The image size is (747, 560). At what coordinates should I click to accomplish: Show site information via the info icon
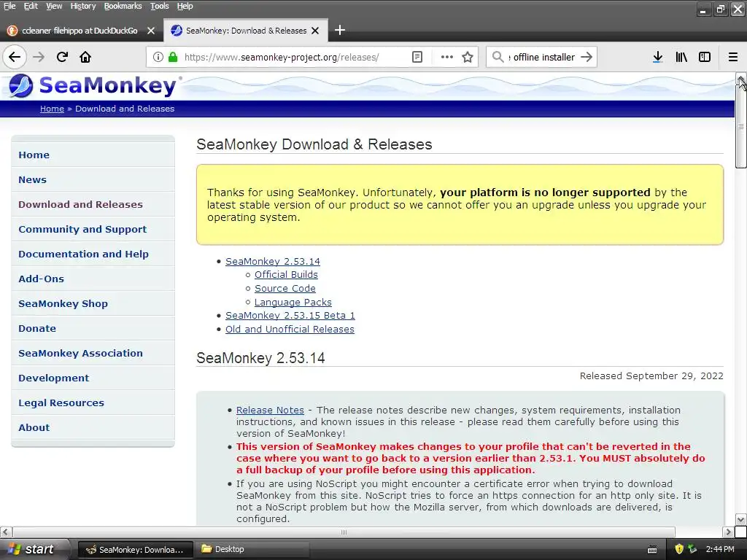158,57
